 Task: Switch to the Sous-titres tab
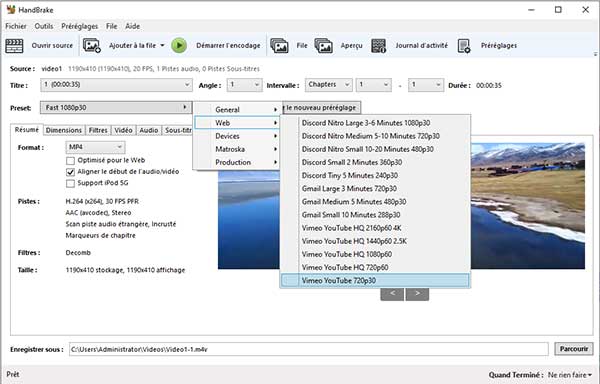click(x=178, y=130)
